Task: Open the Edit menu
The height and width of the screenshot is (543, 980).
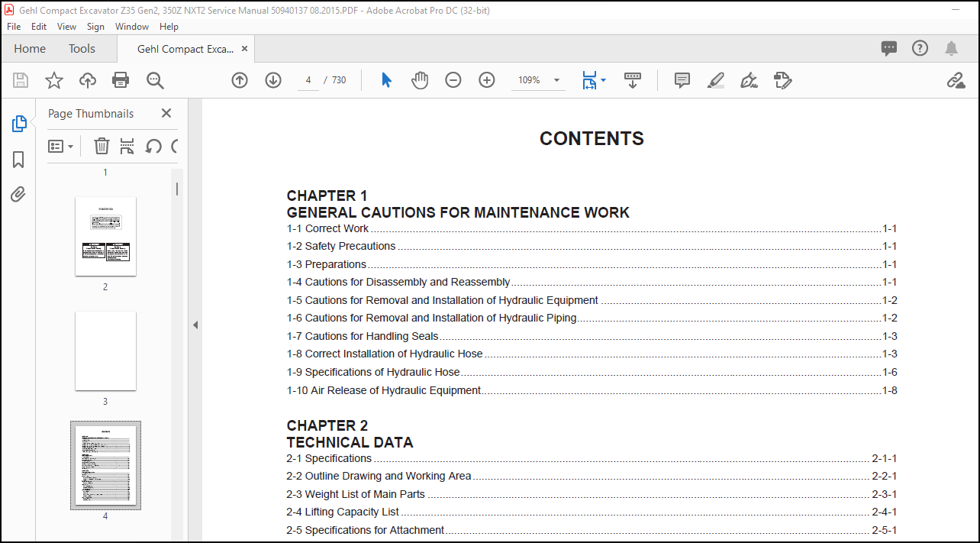Action: (x=39, y=26)
